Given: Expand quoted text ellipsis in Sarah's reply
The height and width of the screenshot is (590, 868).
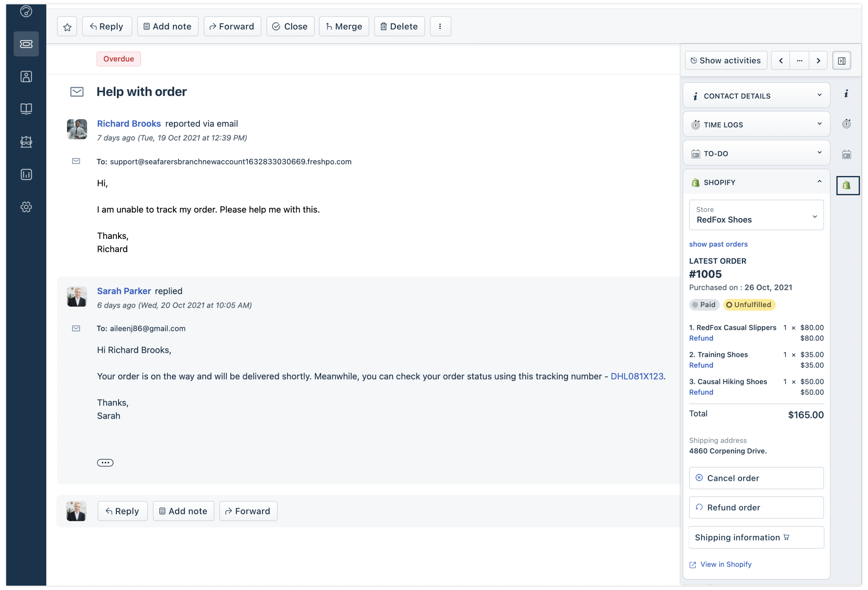Looking at the screenshot, I should point(105,463).
